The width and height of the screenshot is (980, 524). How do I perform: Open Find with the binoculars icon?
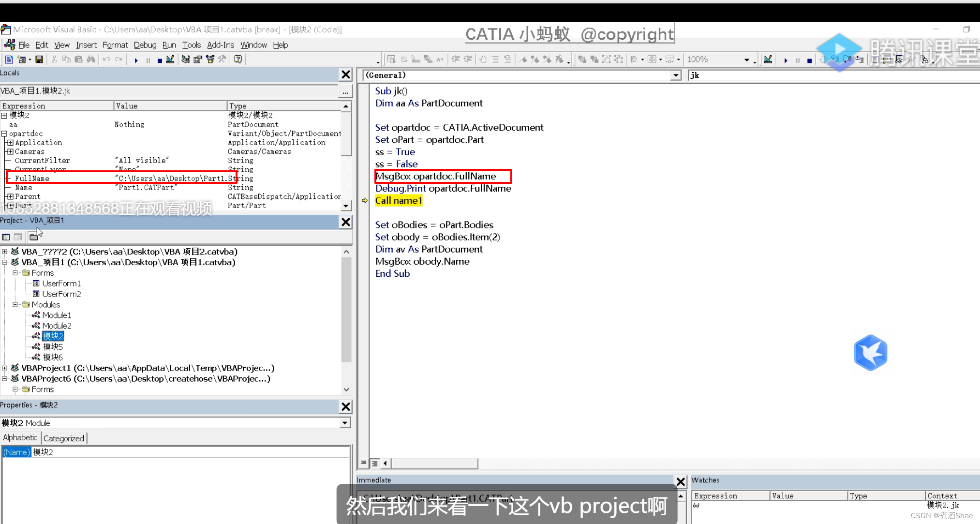point(90,60)
